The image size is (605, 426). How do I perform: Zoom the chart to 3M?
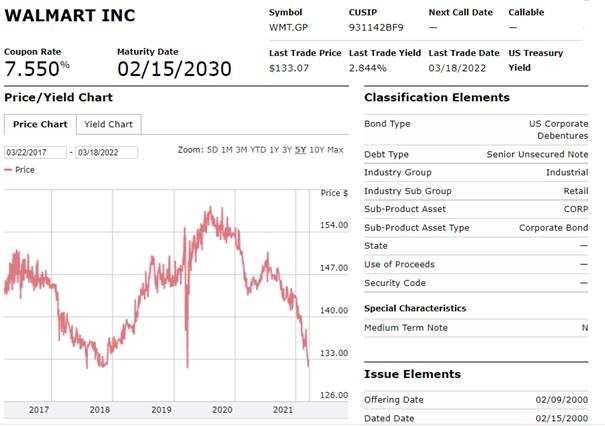click(x=243, y=150)
